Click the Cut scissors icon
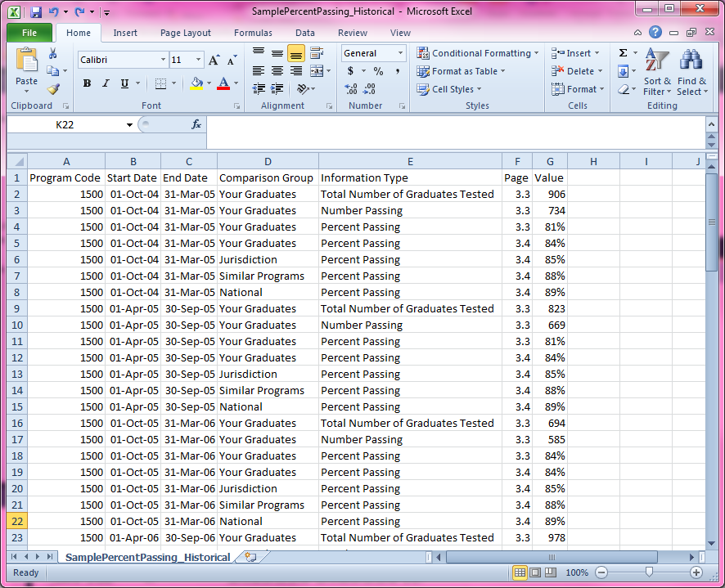This screenshot has height=588, width=725. tap(52, 54)
